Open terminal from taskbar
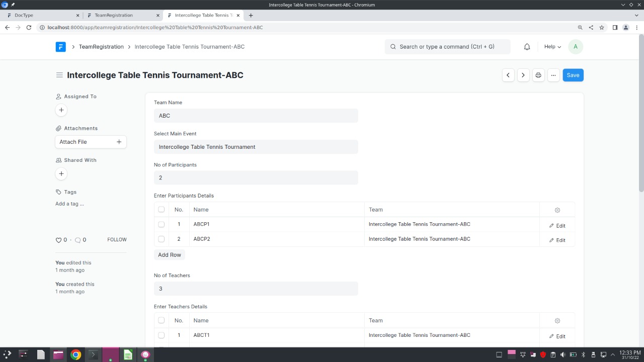Image resolution: width=644 pixels, height=362 pixels. [x=93, y=354]
